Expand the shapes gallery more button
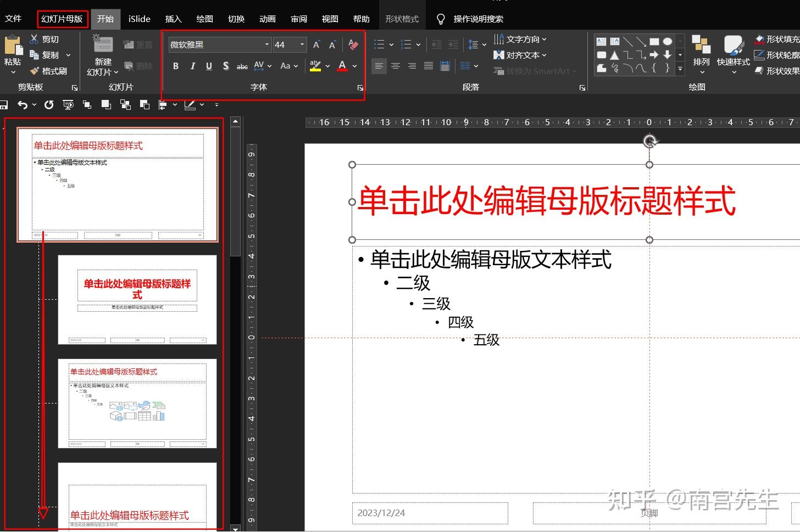The height and width of the screenshot is (532, 800). click(x=680, y=69)
